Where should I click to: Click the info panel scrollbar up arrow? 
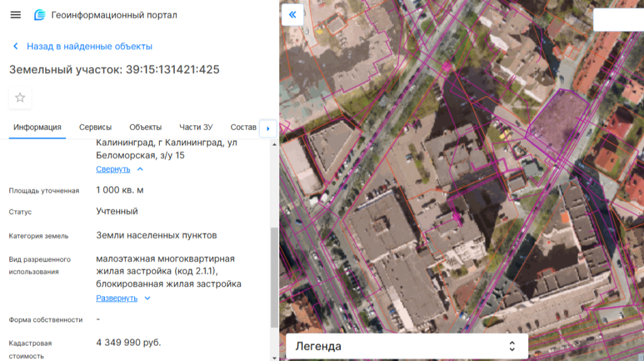tap(274, 144)
